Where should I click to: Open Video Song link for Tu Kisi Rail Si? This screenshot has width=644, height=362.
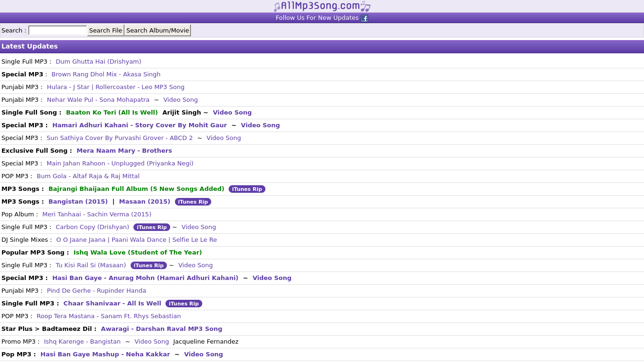[195, 265]
